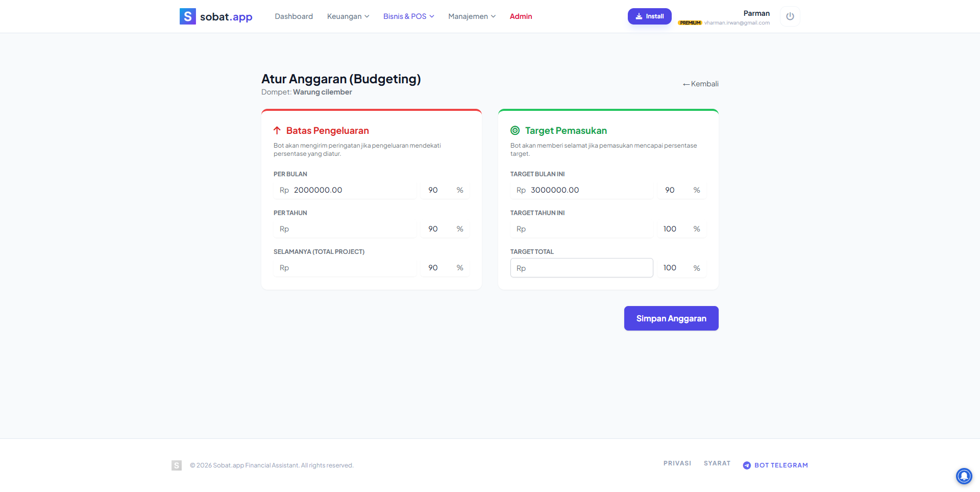Image resolution: width=980 pixels, height=492 pixels.
Task: Open the Admin menu item
Action: coord(521,16)
